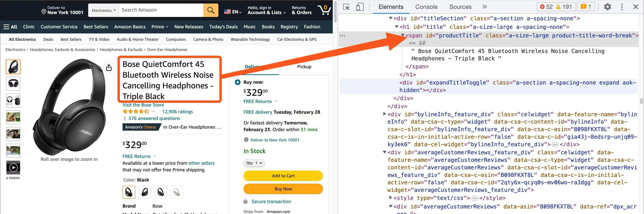Switch to the Console tab
Viewport: 644px width, 214px height.
coord(426,7)
